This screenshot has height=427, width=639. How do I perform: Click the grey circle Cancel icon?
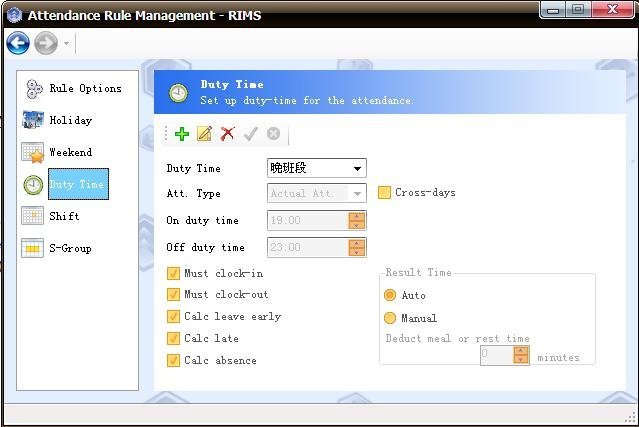tap(273, 134)
